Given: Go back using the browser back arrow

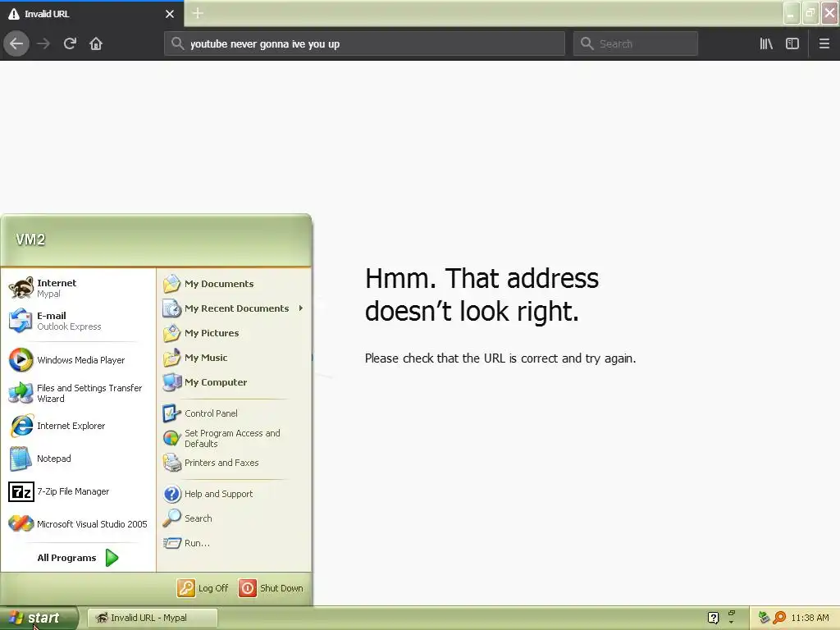Looking at the screenshot, I should [x=16, y=43].
